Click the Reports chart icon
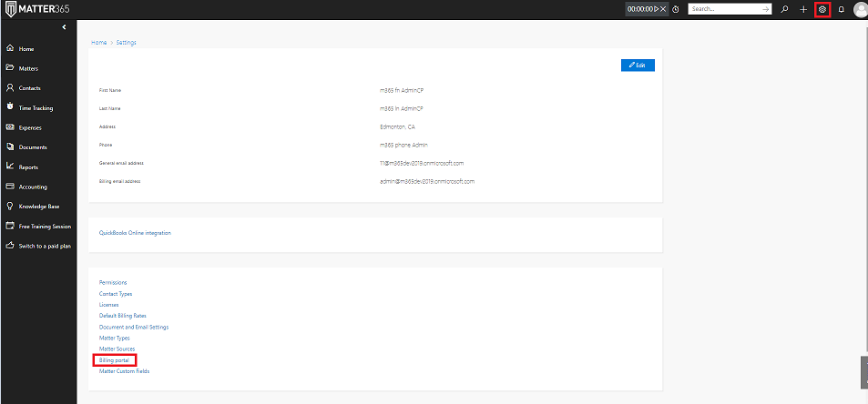The width and height of the screenshot is (868, 404). [x=9, y=167]
